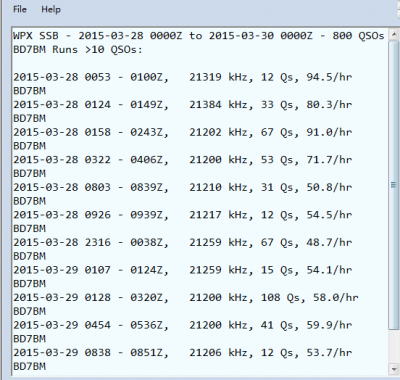Select the 0124 - 0149Z run line
Image resolution: width=400 pixels, height=380 pixels.
[x=183, y=105]
